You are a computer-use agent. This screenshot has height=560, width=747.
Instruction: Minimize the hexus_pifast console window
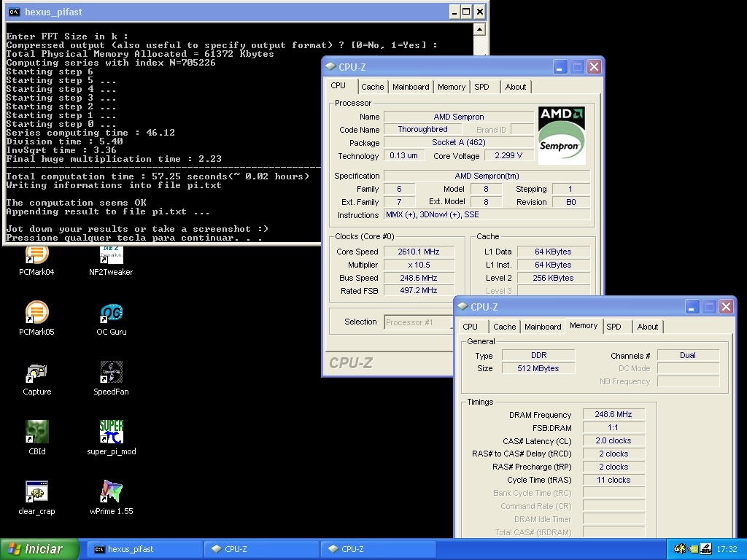(x=455, y=12)
